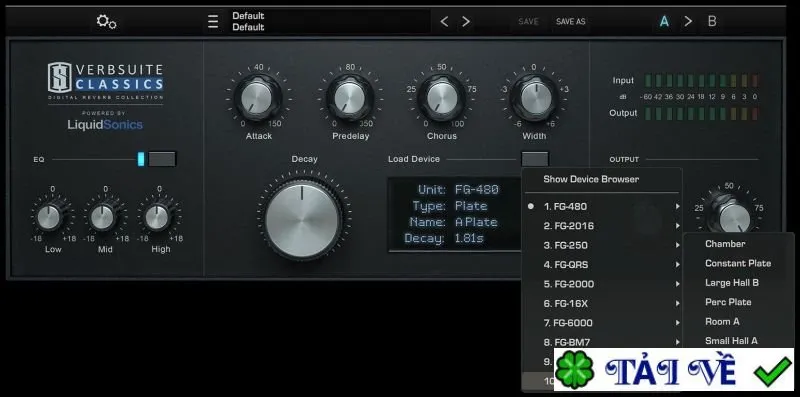Click the Unit: FG-480 display line
The image size is (800, 397).
tap(458, 190)
